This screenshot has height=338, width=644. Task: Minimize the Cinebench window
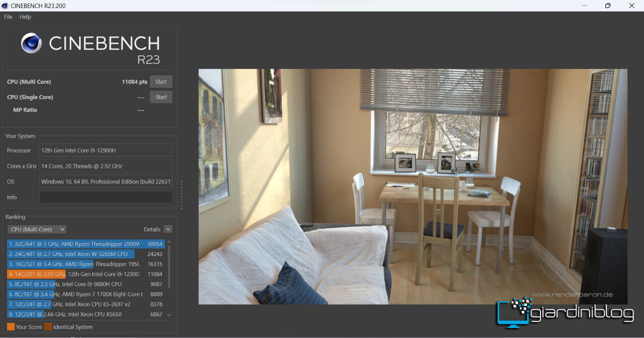(584, 6)
